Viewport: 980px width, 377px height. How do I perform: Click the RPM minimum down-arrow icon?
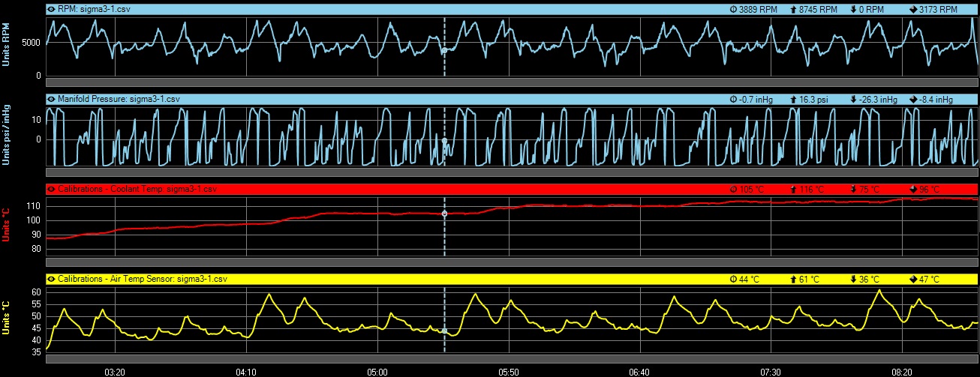click(x=854, y=10)
